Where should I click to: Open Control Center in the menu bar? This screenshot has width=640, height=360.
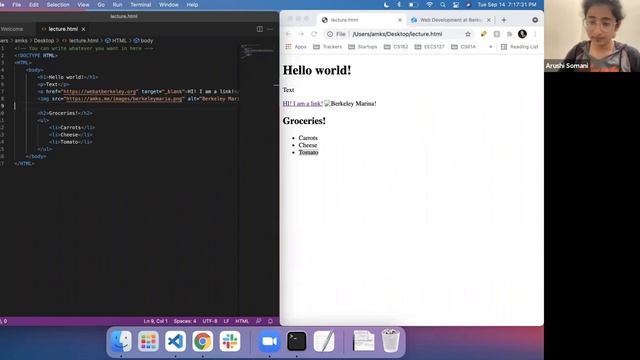click(x=456, y=5)
